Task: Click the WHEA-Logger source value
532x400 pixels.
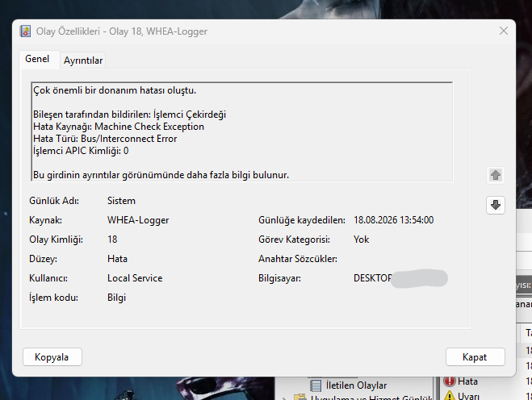Action: 138,220
